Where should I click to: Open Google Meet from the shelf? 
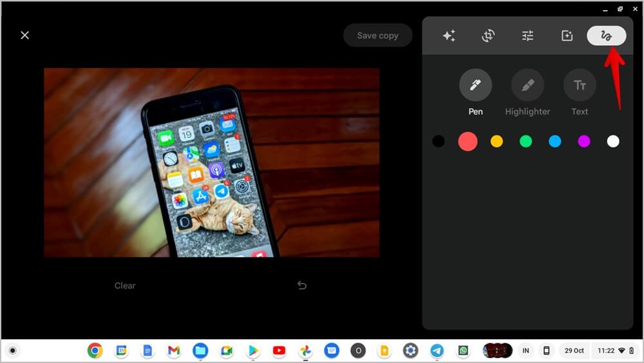[x=226, y=351]
